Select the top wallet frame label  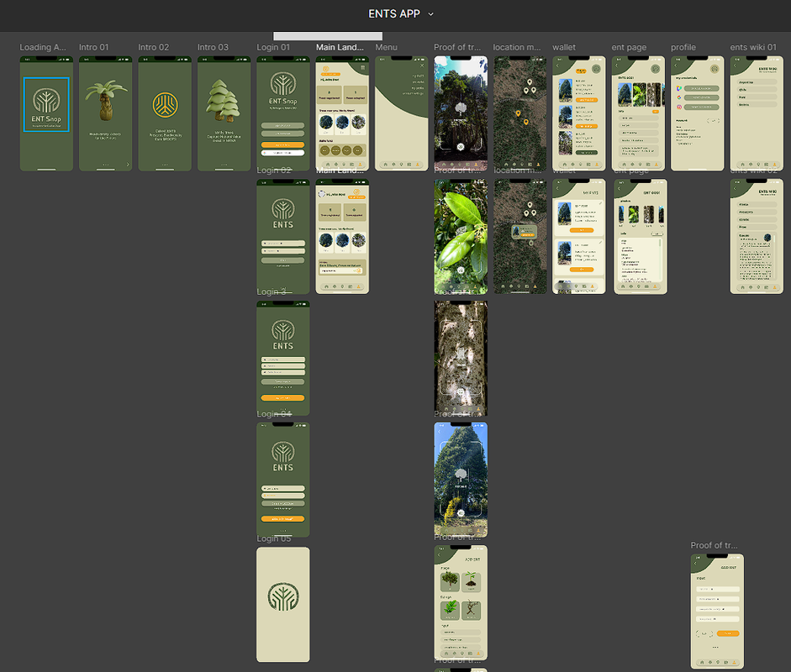click(564, 47)
